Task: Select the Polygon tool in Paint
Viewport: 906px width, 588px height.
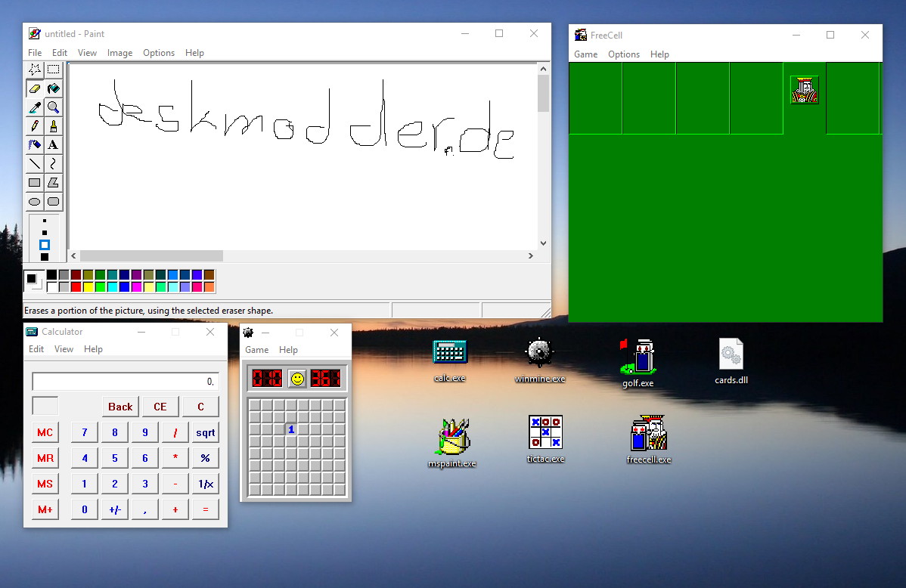Action: tap(53, 183)
